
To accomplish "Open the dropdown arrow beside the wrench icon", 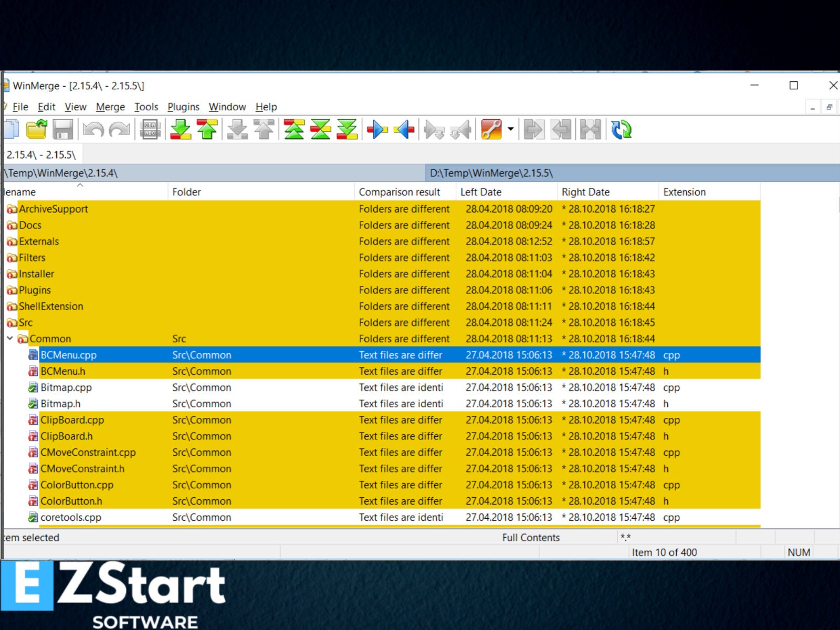I will 510,130.
